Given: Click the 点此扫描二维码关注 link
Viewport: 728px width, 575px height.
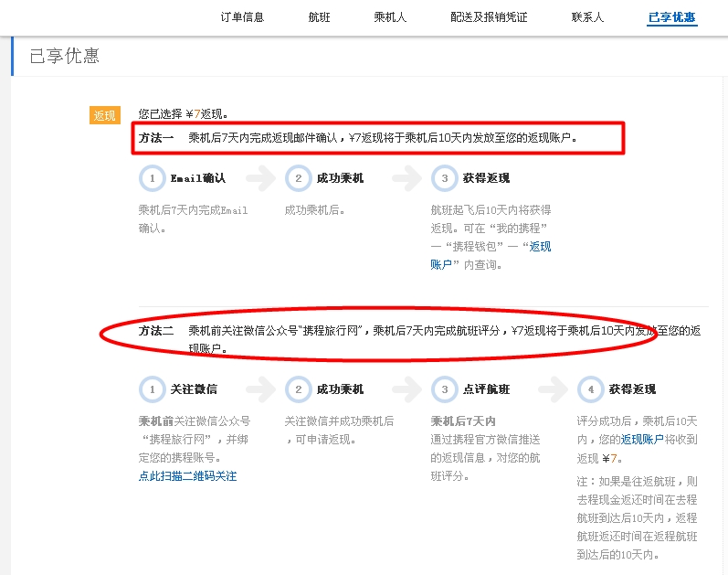Looking at the screenshot, I should (x=187, y=476).
